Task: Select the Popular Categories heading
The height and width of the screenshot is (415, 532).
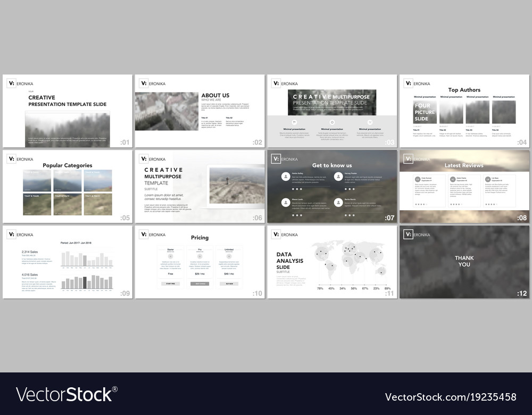Action: 68,165
